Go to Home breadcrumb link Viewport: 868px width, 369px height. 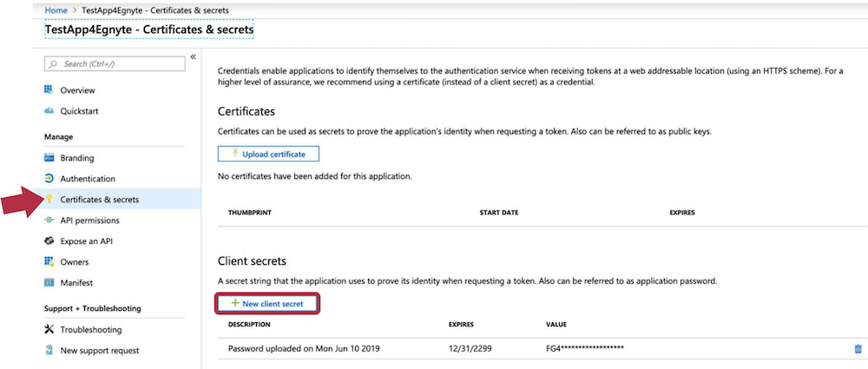point(56,10)
